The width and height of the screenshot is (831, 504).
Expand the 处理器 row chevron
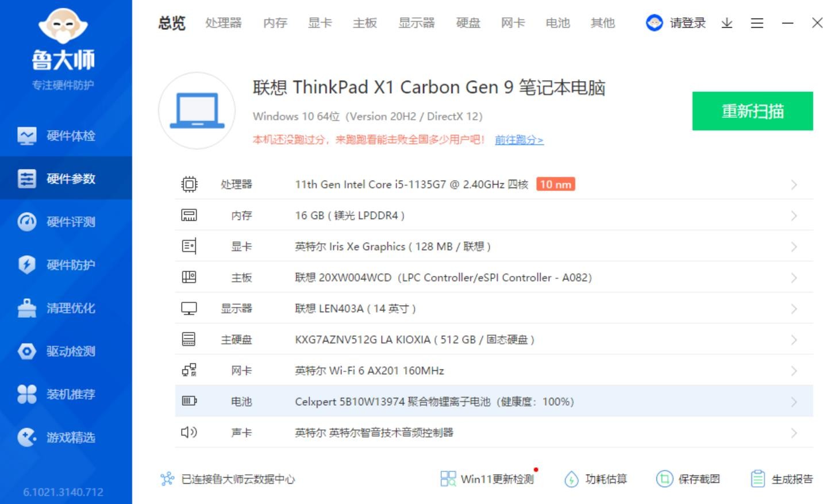794,185
